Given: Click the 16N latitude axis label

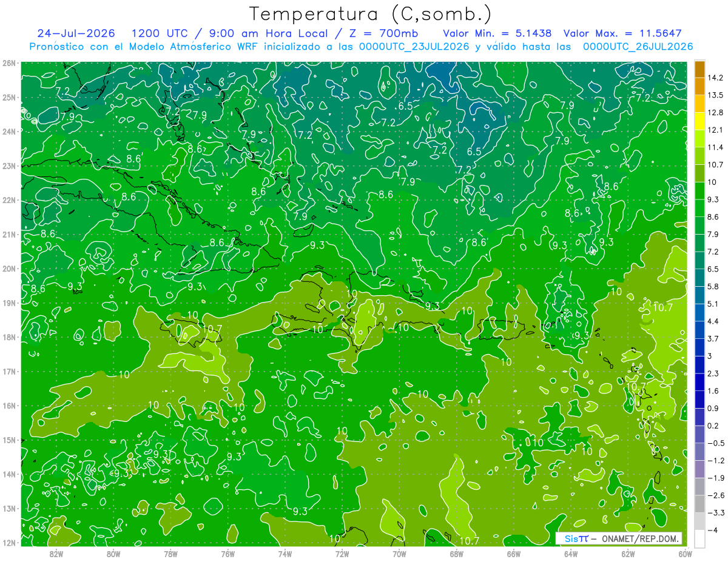Looking at the screenshot, I should pos(8,406).
